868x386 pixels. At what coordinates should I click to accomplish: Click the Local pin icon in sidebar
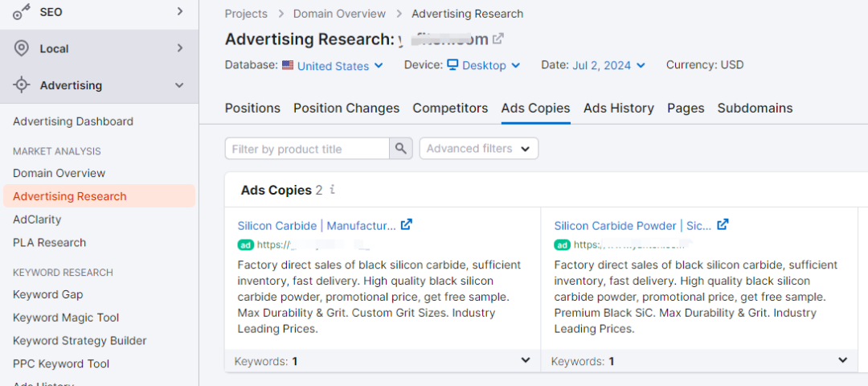click(22, 48)
